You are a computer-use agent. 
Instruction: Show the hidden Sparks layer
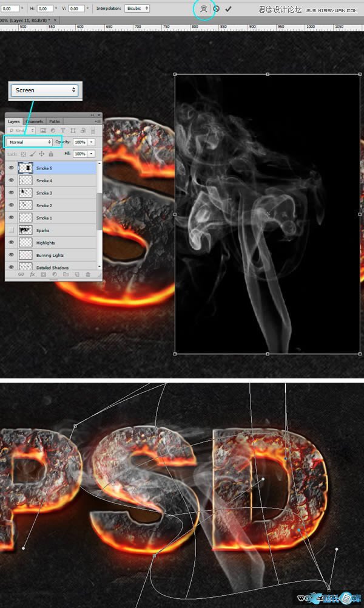click(x=11, y=230)
